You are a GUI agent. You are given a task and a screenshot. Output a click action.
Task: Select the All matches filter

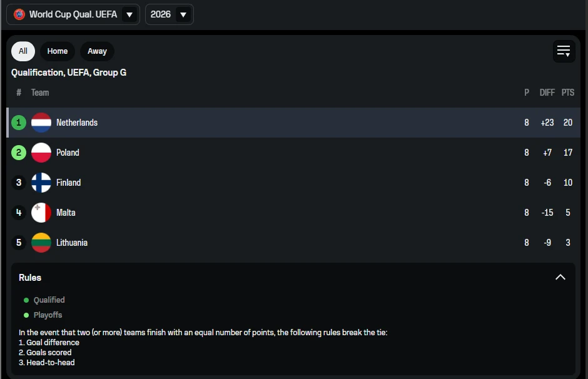pos(23,51)
